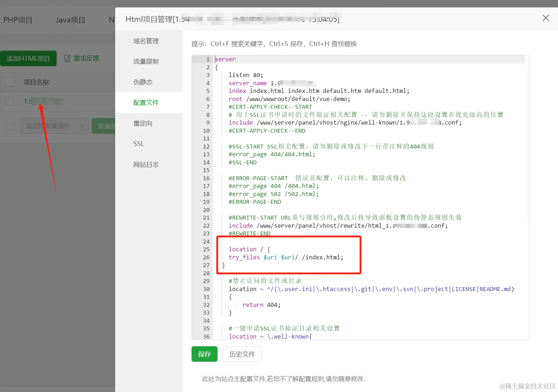
Task: Switch to the SSL tab
Action: click(x=139, y=144)
